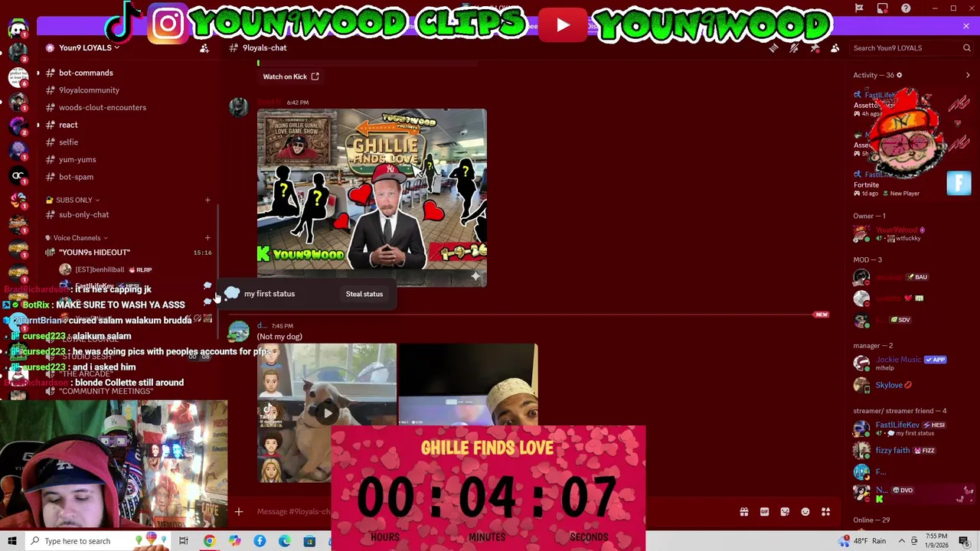The height and width of the screenshot is (551, 980).
Task: Click the Windows Start button
Action: click(x=12, y=541)
